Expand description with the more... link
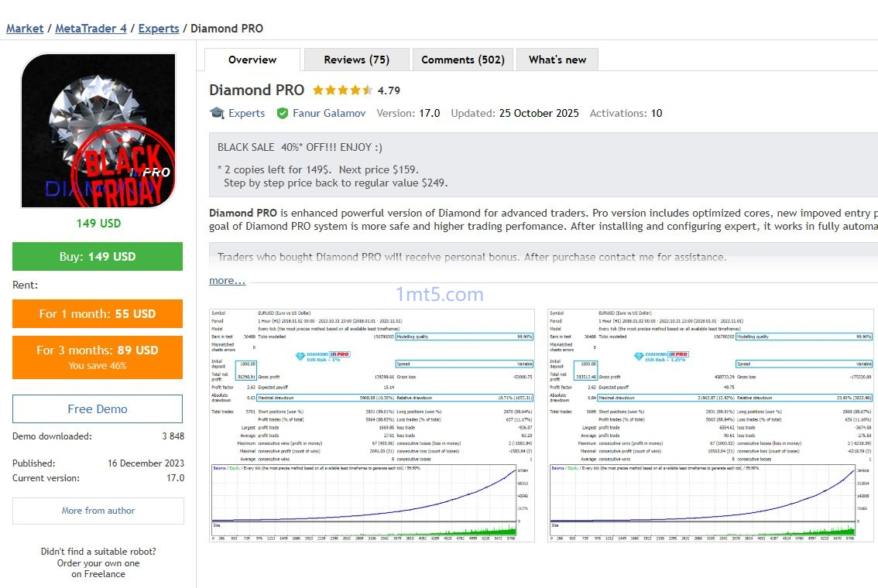The width and height of the screenshot is (878, 588). (227, 280)
